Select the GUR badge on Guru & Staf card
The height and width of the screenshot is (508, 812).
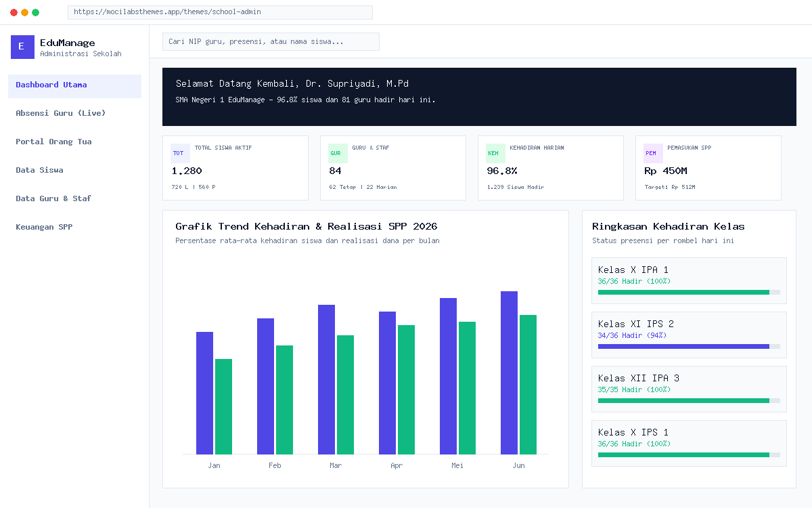pos(338,153)
